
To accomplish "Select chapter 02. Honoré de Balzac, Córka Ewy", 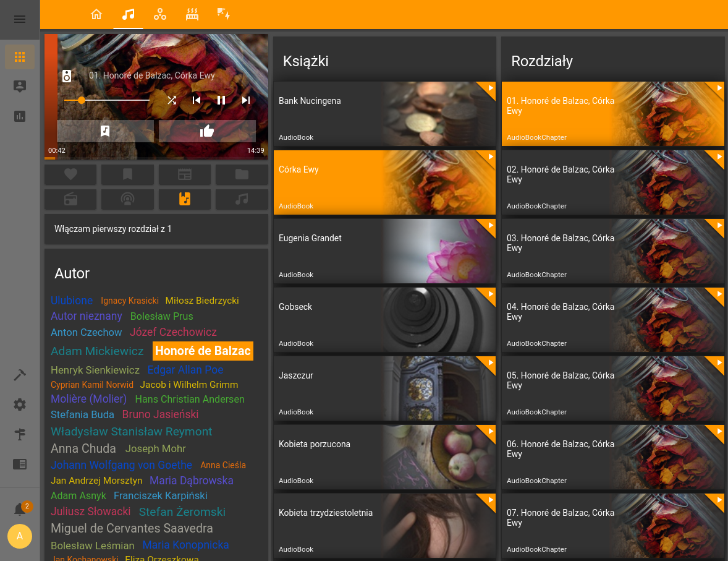I will (613, 182).
